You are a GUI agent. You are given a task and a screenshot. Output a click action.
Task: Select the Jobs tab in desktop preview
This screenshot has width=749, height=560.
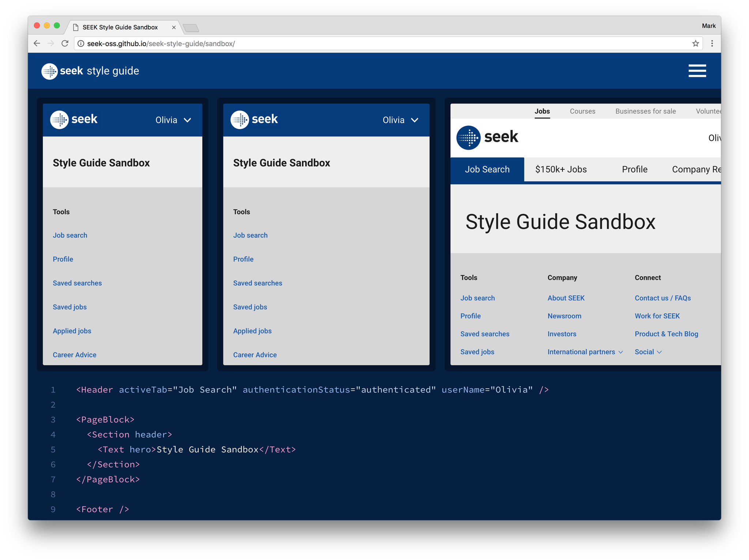click(x=542, y=111)
